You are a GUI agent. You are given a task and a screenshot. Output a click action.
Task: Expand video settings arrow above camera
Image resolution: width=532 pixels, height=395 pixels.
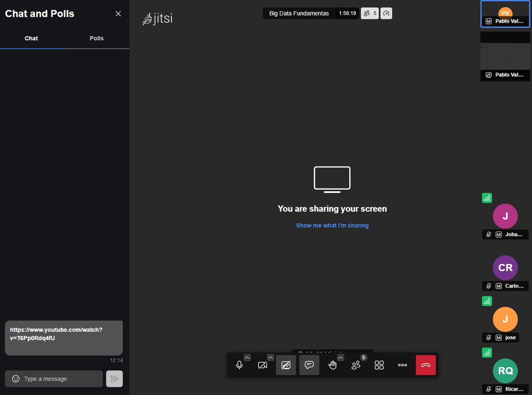click(270, 357)
